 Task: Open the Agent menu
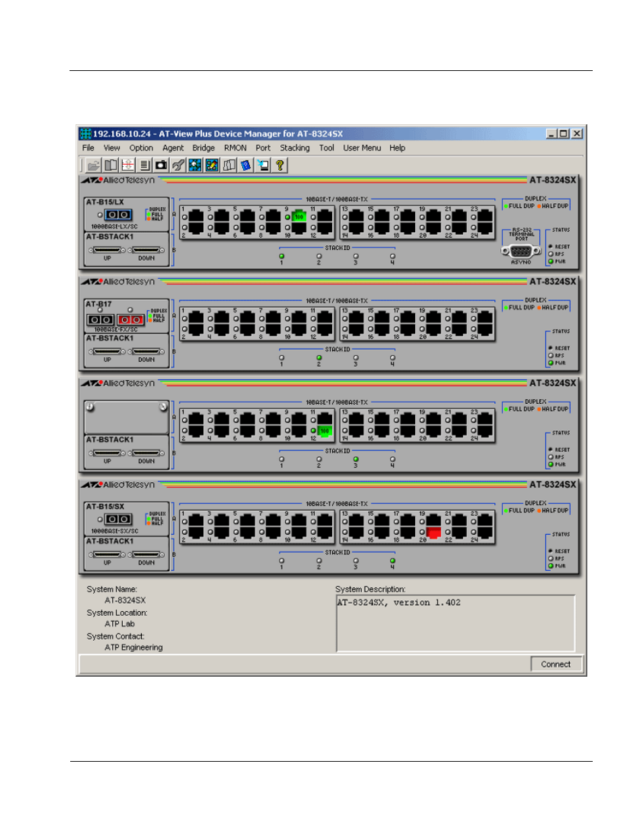pyautogui.click(x=173, y=148)
